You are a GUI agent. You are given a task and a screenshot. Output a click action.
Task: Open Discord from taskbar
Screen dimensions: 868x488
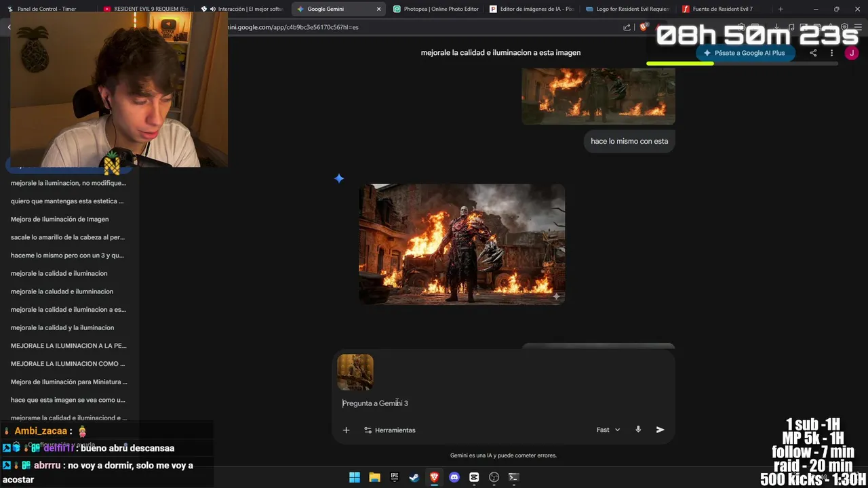pos(454,477)
